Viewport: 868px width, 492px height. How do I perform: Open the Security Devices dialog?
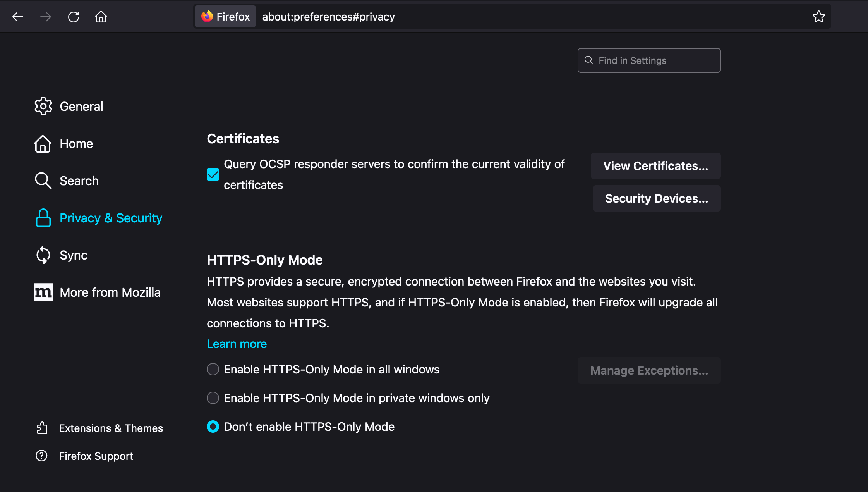[x=656, y=198]
